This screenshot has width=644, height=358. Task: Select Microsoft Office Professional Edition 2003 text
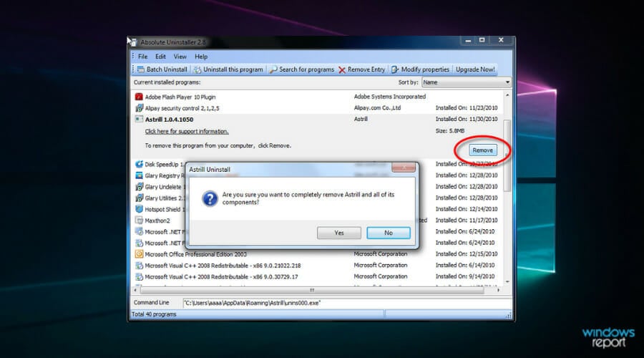pos(195,254)
